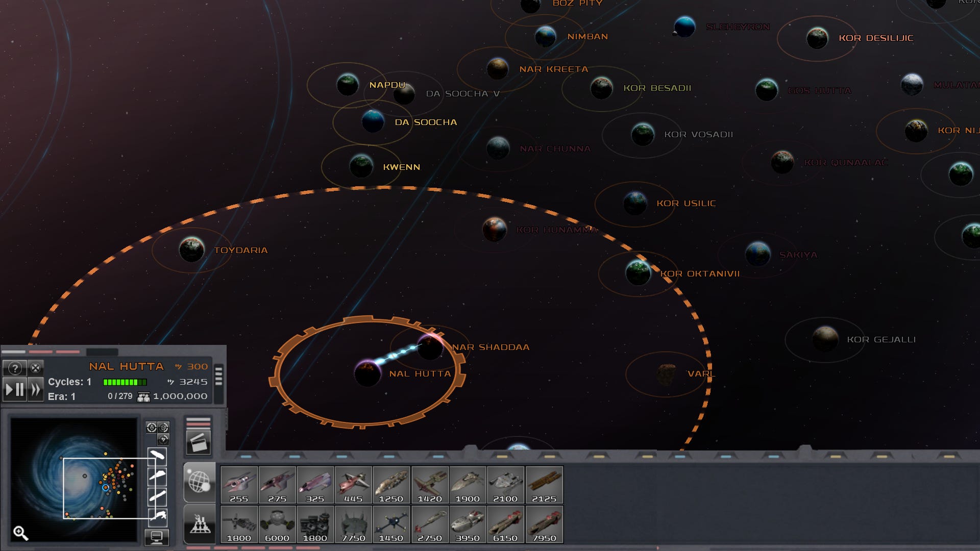This screenshot has height=551, width=980.
Task: Open cinematic clapperboard mode
Action: [x=198, y=443]
